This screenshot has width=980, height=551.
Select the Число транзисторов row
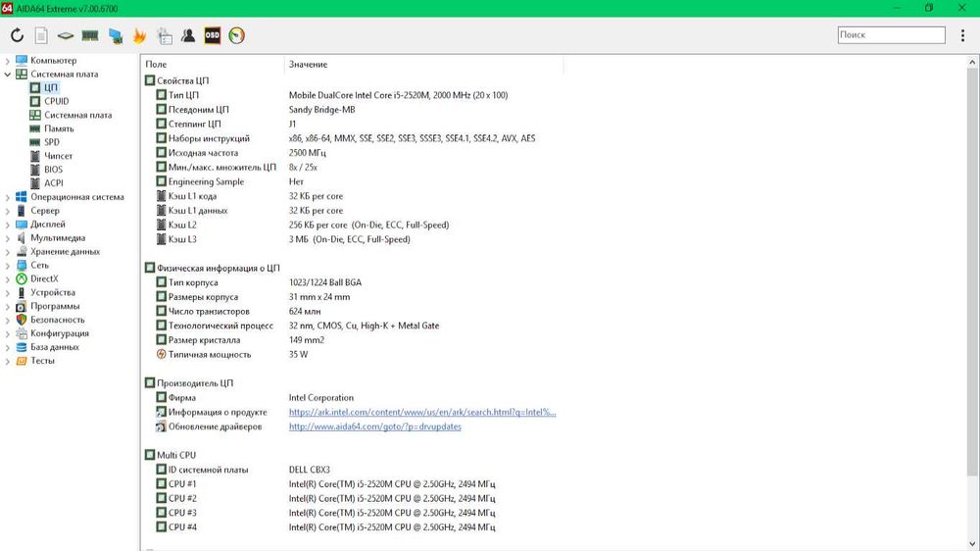pos(353,312)
